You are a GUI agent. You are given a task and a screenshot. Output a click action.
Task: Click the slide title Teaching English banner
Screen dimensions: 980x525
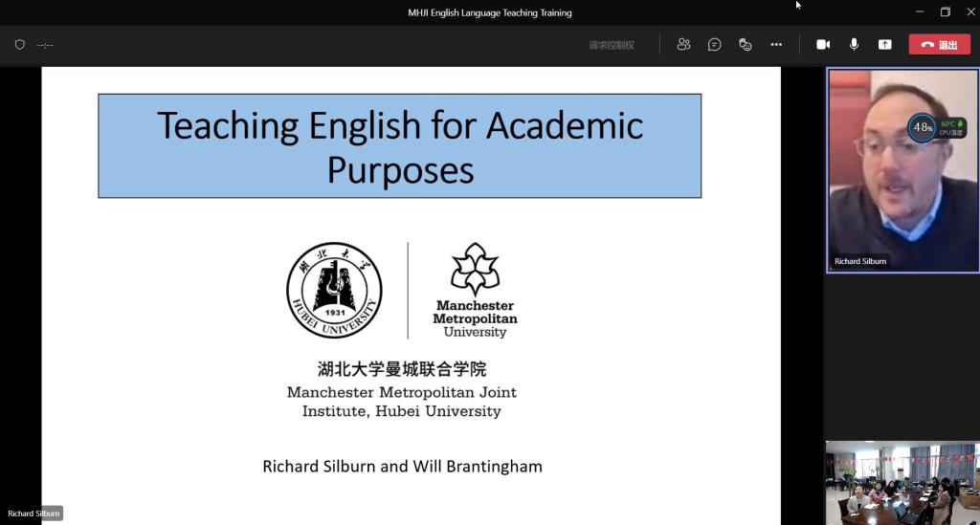click(x=399, y=146)
